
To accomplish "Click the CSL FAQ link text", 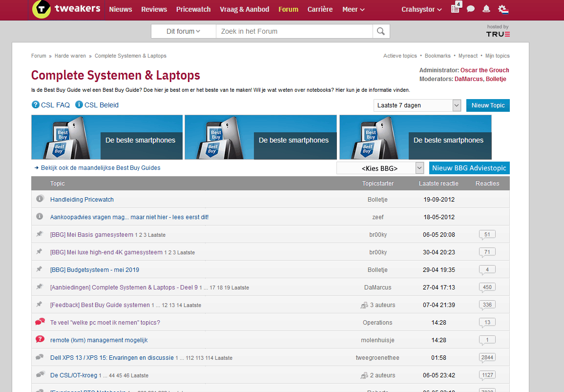I will [x=55, y=105].
